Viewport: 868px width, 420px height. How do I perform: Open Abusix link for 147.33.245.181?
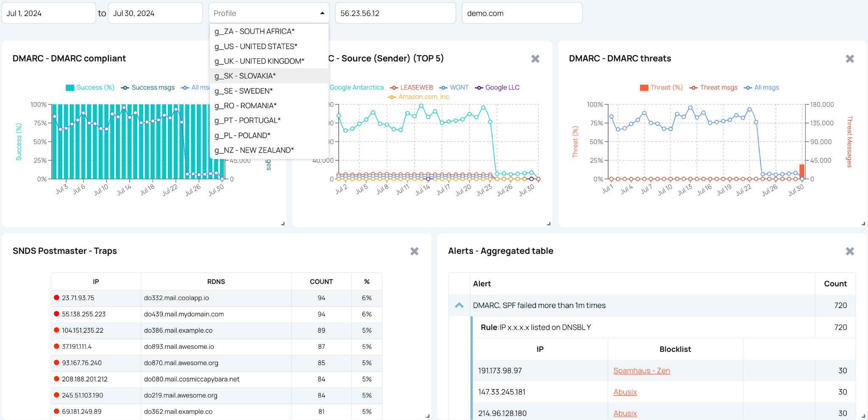coord(625,392)
